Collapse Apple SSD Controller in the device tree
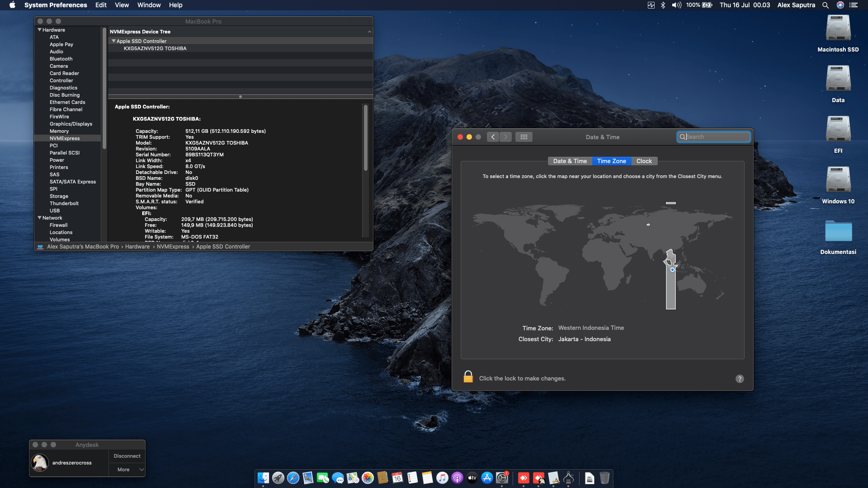 point(114,41)
